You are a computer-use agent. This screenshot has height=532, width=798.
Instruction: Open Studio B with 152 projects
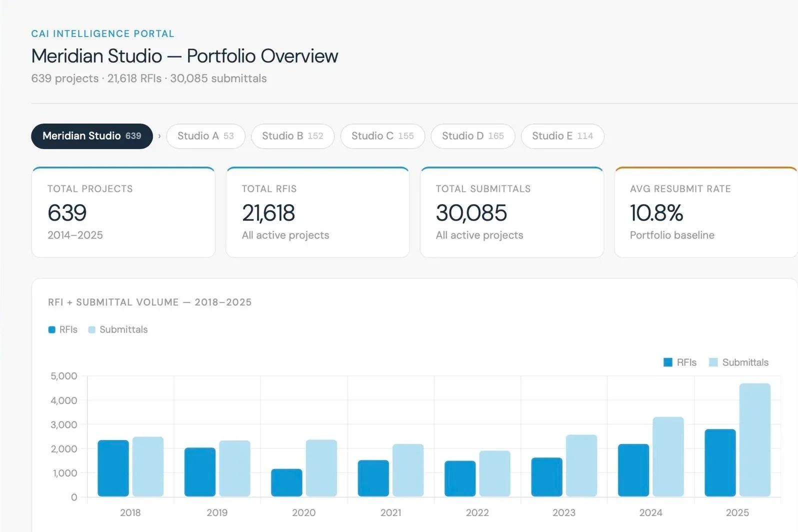pyautogui.click(x=292, y=136)
